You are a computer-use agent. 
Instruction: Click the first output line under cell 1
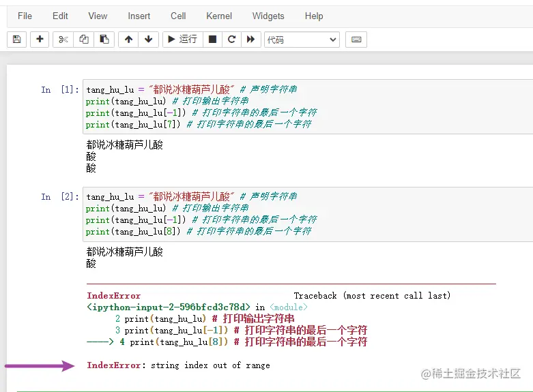click(124, 145)
